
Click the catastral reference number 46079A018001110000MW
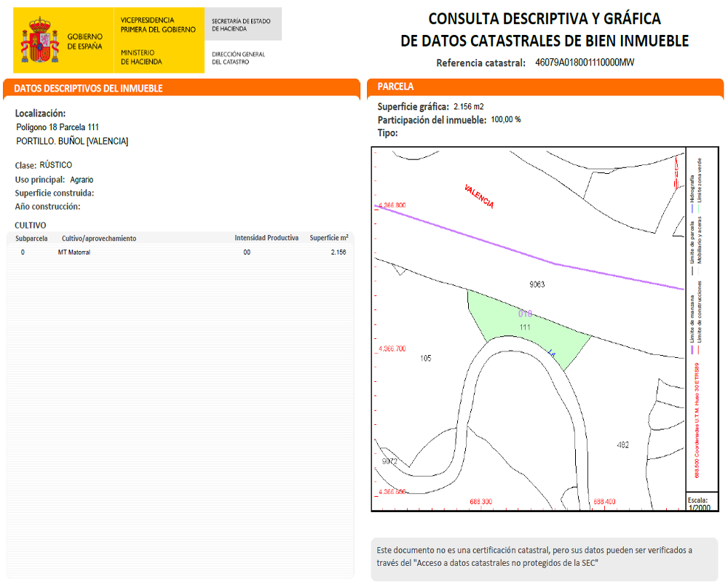coord(585,63)
